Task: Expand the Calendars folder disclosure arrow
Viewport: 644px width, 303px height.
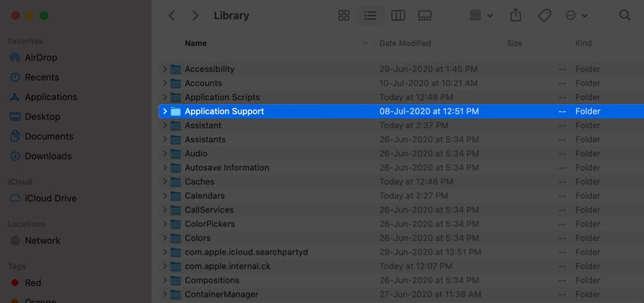Action: [164, 196]
